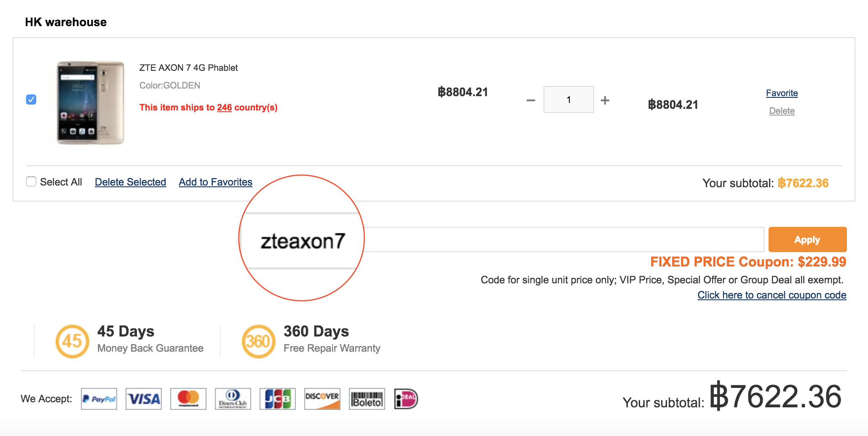This screenshot has width=868, height=436.
Task: Increase quantity with the plus button
Action: (x=605, y=100)
